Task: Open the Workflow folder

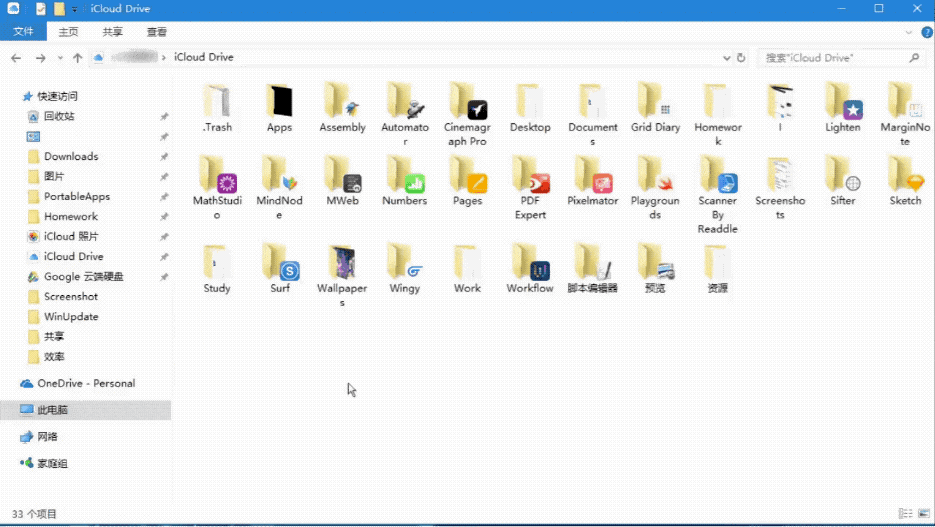Action: coord(529,265)
